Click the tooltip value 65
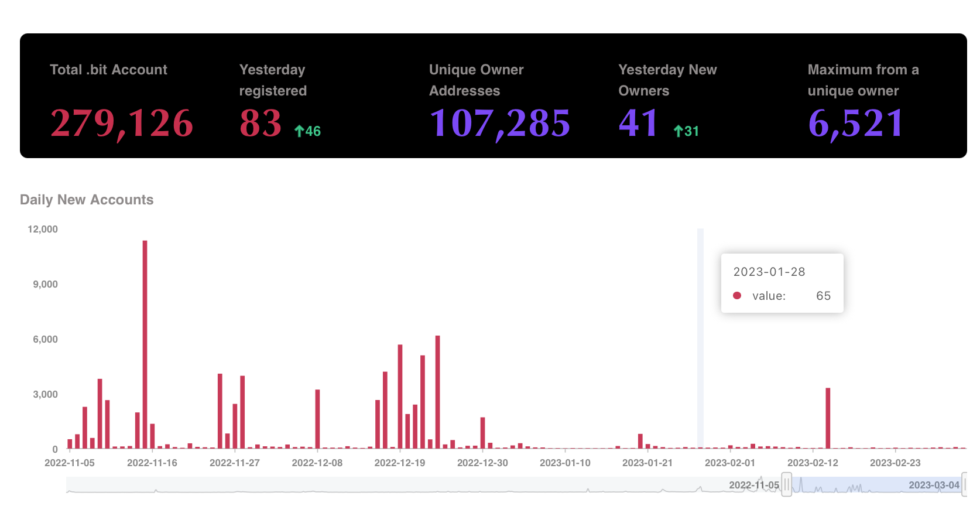The width and height of the screenshot is (980, 506). click(x=823, y=296)
